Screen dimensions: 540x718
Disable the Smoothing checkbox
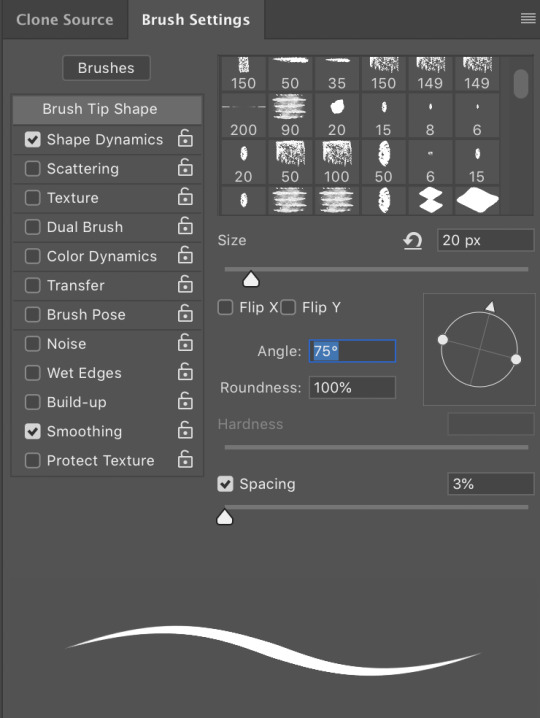33,431
